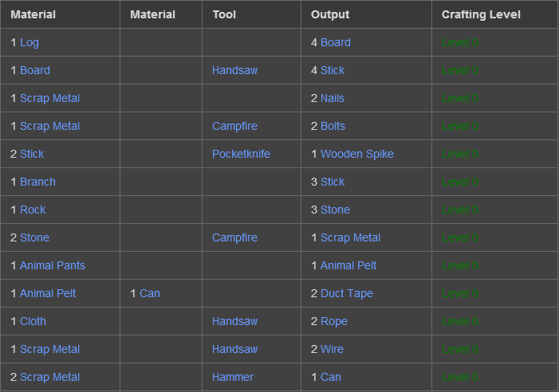
Task: Open the Bolts output link
Action: pos(333,126)
